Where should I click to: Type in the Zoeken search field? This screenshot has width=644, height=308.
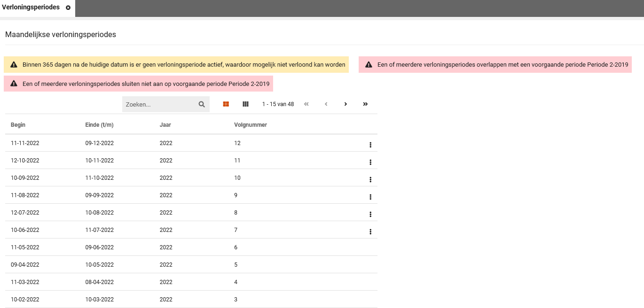pos(159,104)
